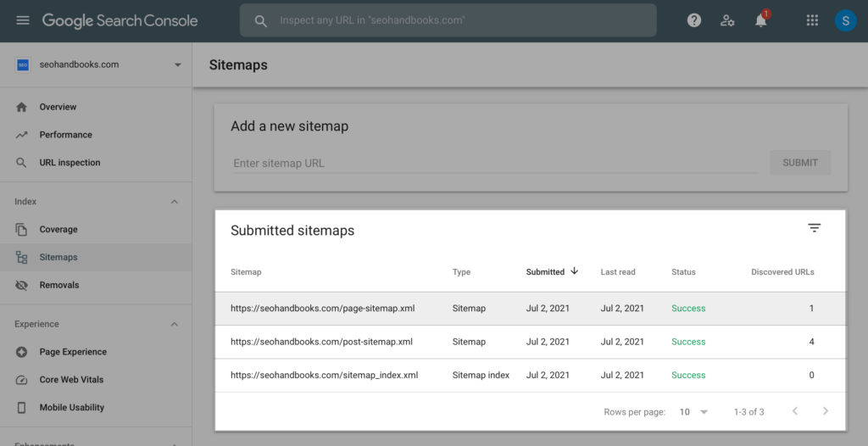Collapse the Index section
The image size is (868, 446).
tap(175, 202)
